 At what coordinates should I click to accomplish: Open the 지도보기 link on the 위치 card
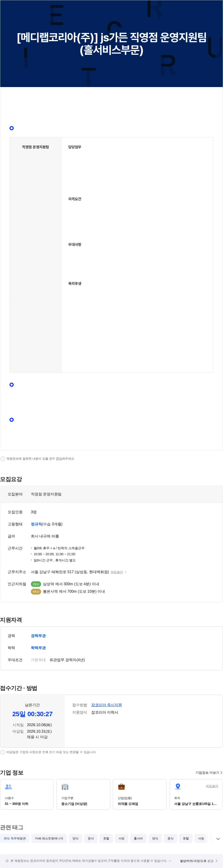(x=212, y=786)
